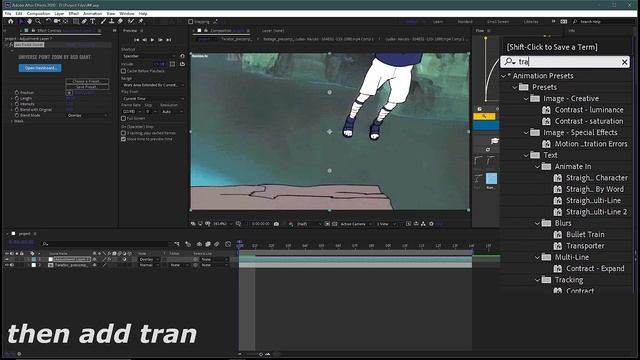640x360 pixels.
Task: Play the preview
Action: [x=152, y=40]
